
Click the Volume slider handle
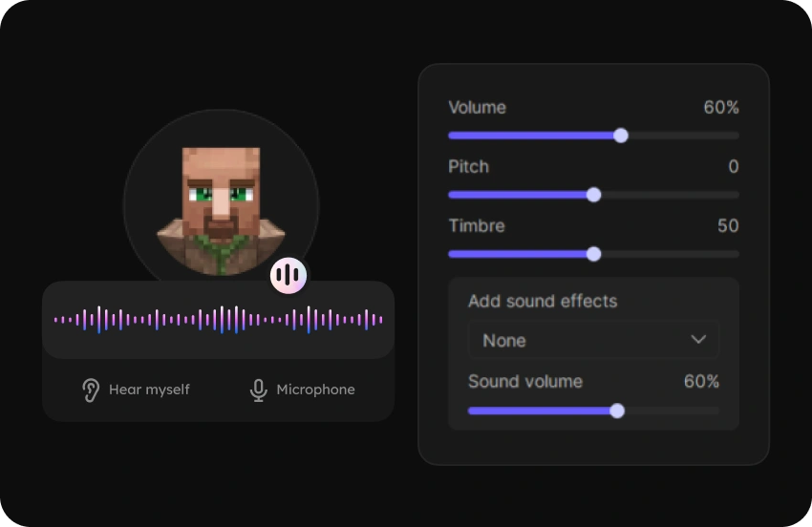[x=621, y=136]
